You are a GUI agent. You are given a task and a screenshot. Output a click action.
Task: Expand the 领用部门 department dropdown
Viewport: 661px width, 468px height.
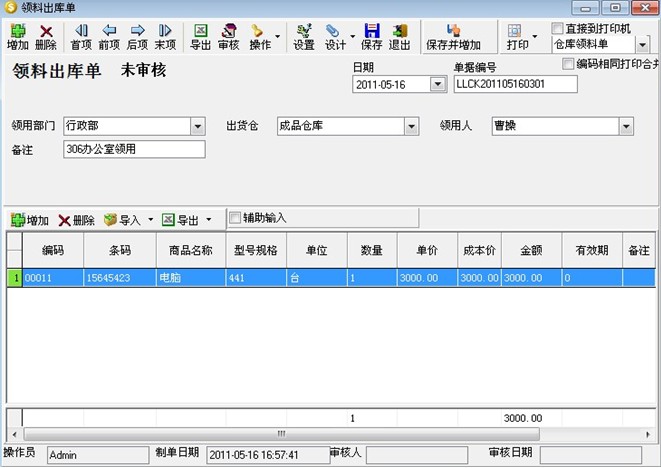[198, 126]
